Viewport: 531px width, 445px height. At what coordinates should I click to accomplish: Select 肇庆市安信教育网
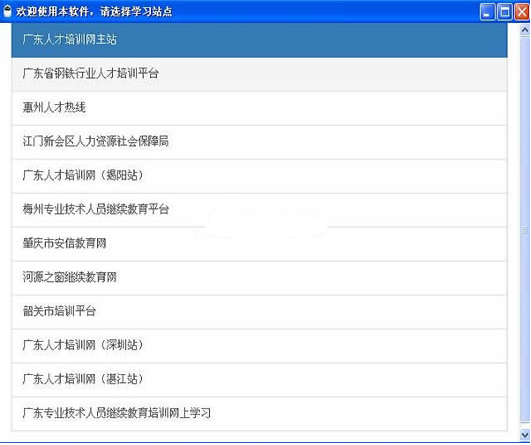(x=259, y=244)
